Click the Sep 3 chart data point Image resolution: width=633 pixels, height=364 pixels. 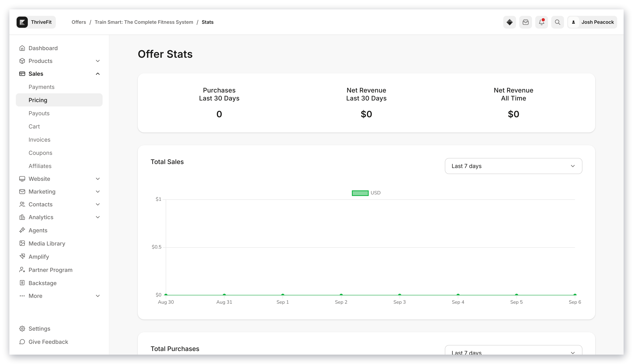tap(399, 295)
